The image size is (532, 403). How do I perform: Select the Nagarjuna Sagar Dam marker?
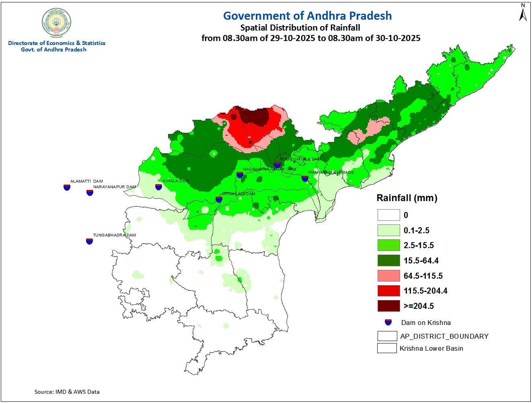click(240, 175)
